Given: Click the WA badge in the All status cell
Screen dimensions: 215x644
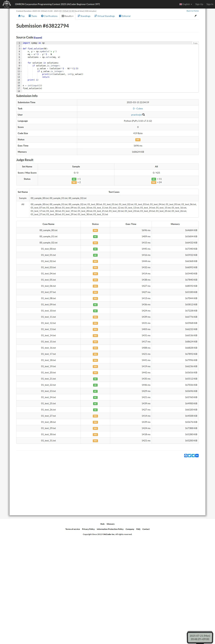Looking at the screenshot, I should [154, 183].
